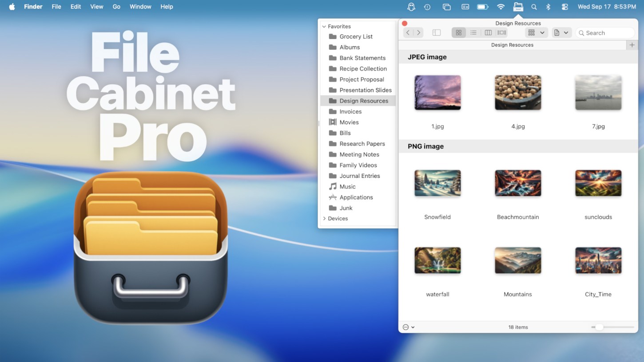Expand the Devices section
644x362 pixels.
[x=324, y=219]
